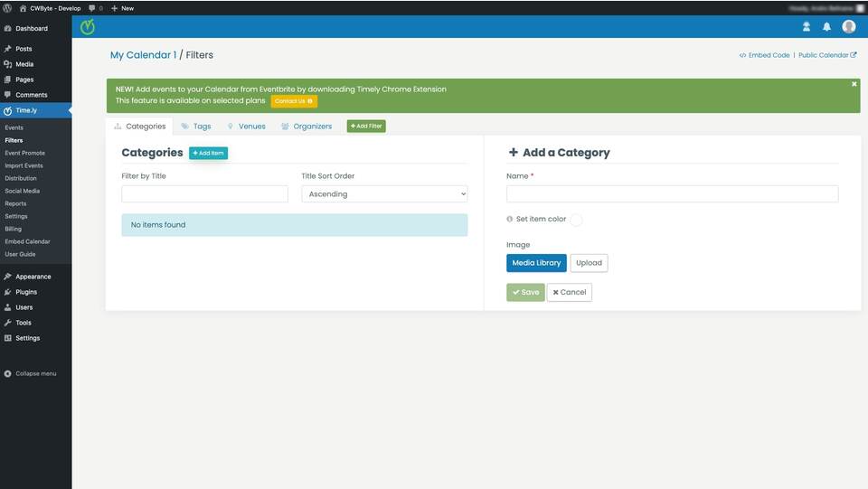Click the yellow Contact Us button
The image size is (868, 489).
click(294, 101)
